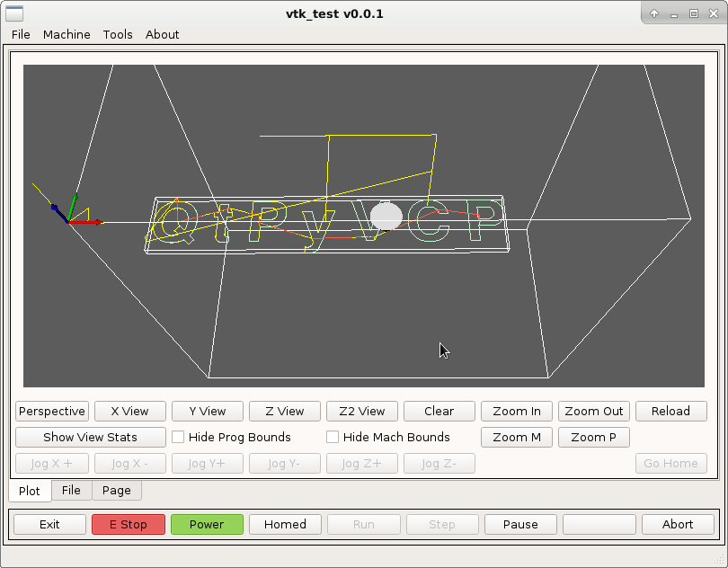
Task: Click the Abort button
Action: 678,524
